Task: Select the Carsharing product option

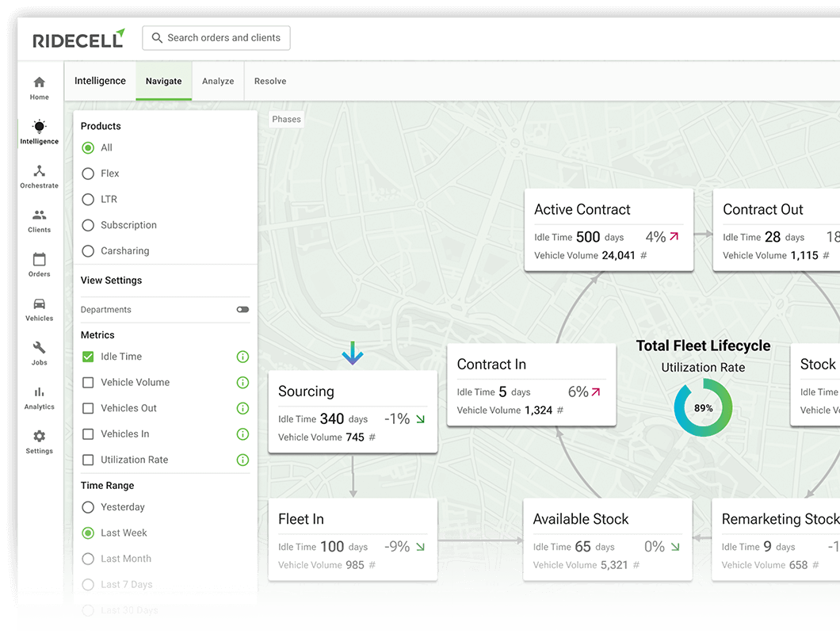Action: 88,250
